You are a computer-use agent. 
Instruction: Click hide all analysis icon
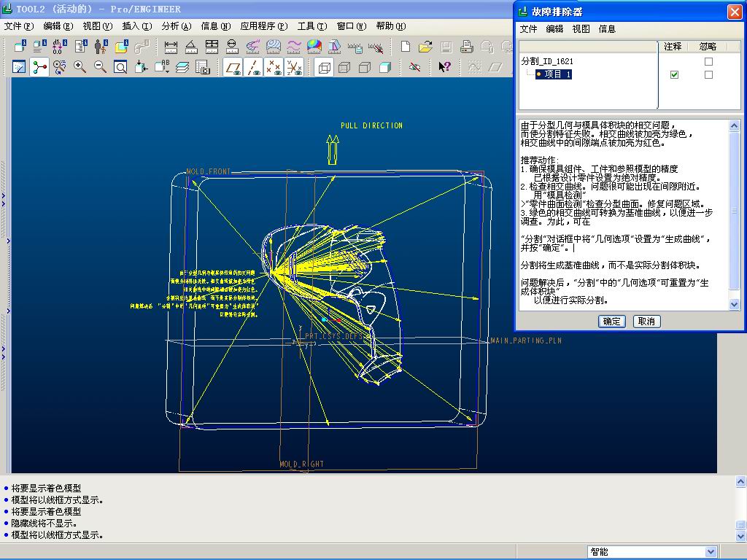click(376, 47)
